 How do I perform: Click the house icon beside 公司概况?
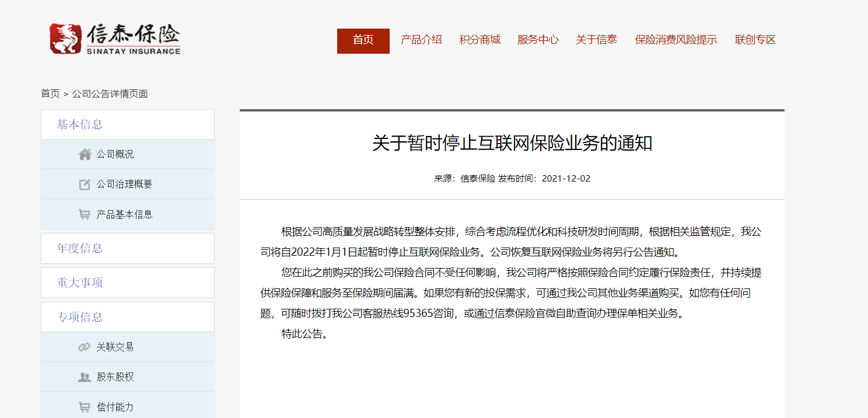pyautogui.click(x=85, y=154)
